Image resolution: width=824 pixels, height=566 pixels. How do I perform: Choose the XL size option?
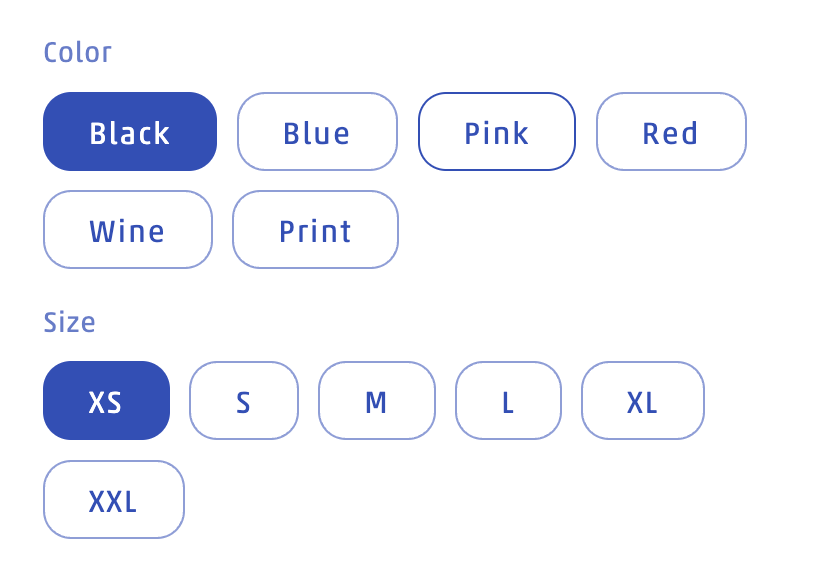[x=642, y=401]
